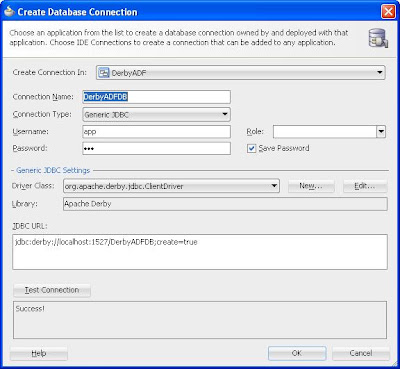Click the DerbyADF application icon in the combo box
The width and height of the screenshot is (400, 369).
tap(104, 73)
